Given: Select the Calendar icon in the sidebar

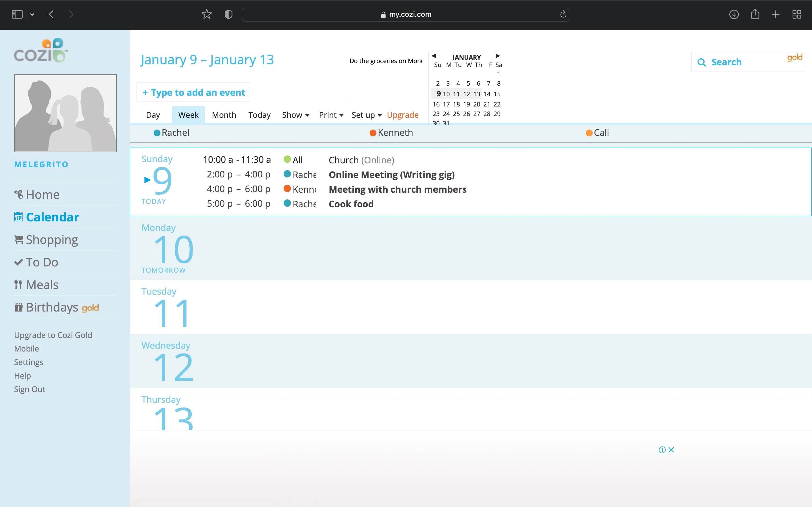Looking at the screenshot, I should tap(18, 217).
